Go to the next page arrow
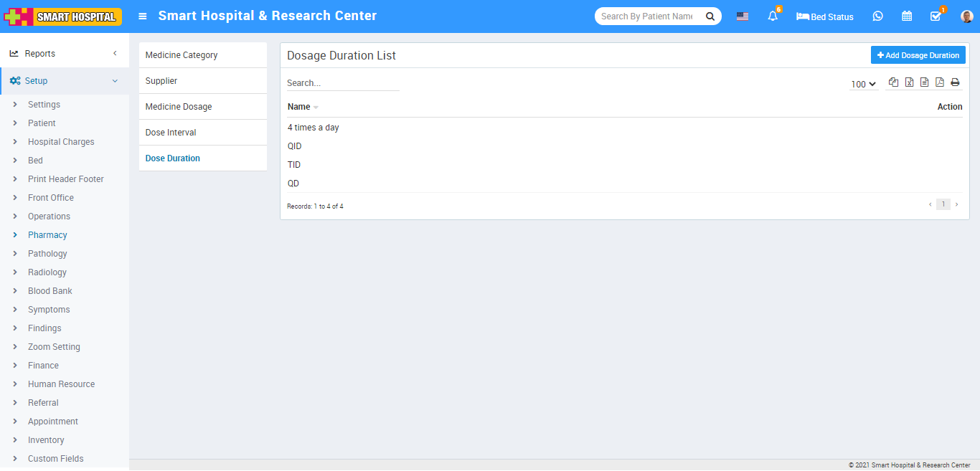The height and width of the screenshot is (471, 980). (x=956, y=204)
